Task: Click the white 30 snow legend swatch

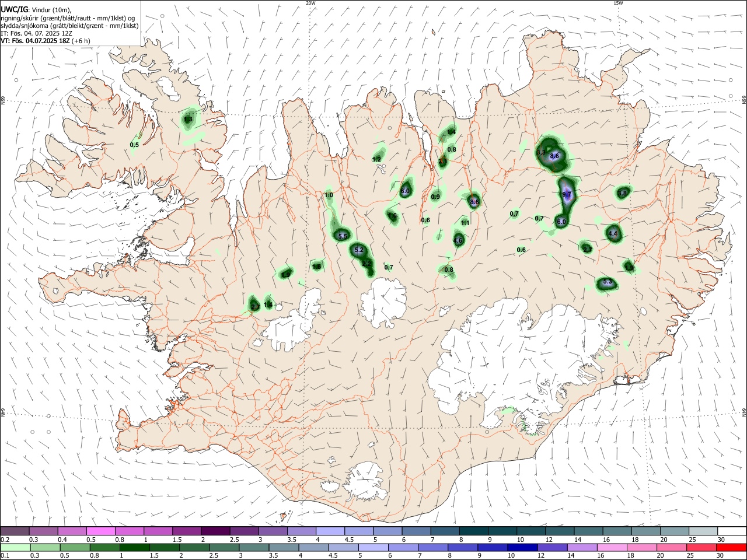Action: pos(732,531)
